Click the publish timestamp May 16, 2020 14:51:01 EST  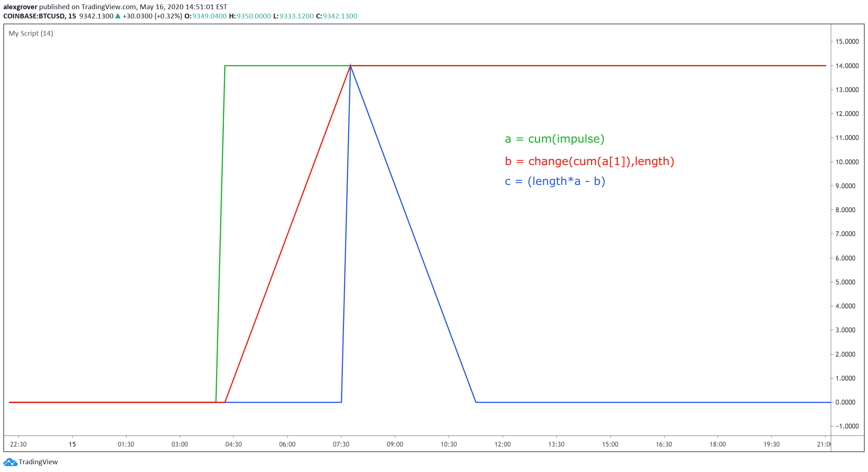point(183,7)
